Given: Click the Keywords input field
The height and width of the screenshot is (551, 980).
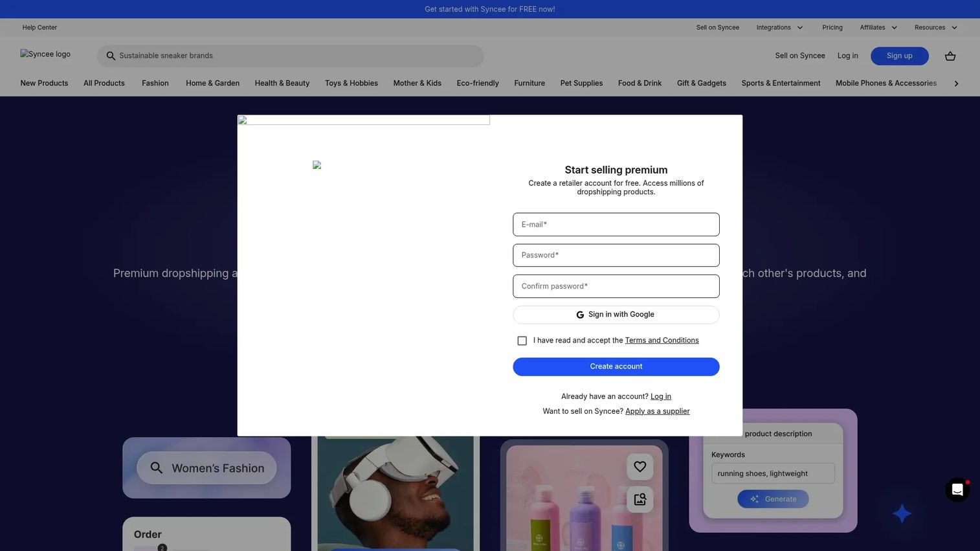Looking at the screenshot, I should click(773, 473).
